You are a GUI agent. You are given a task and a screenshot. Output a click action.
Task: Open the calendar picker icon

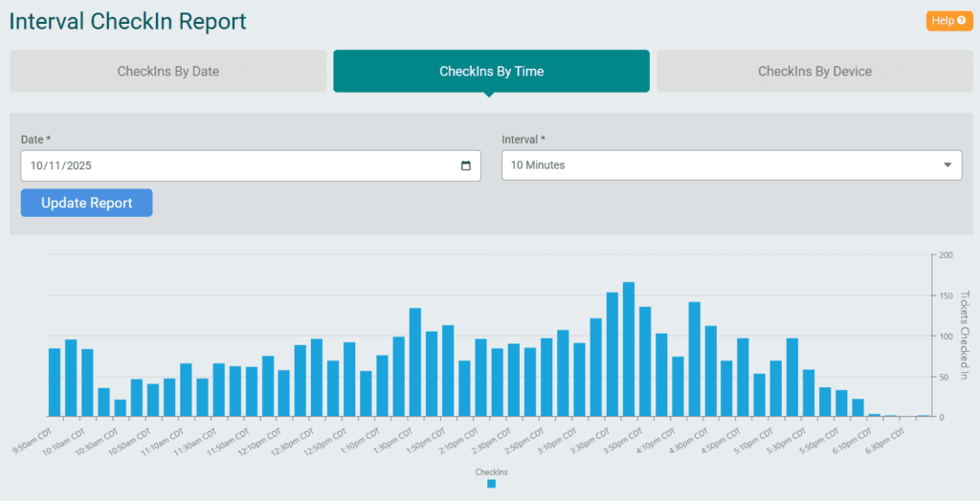466,165
